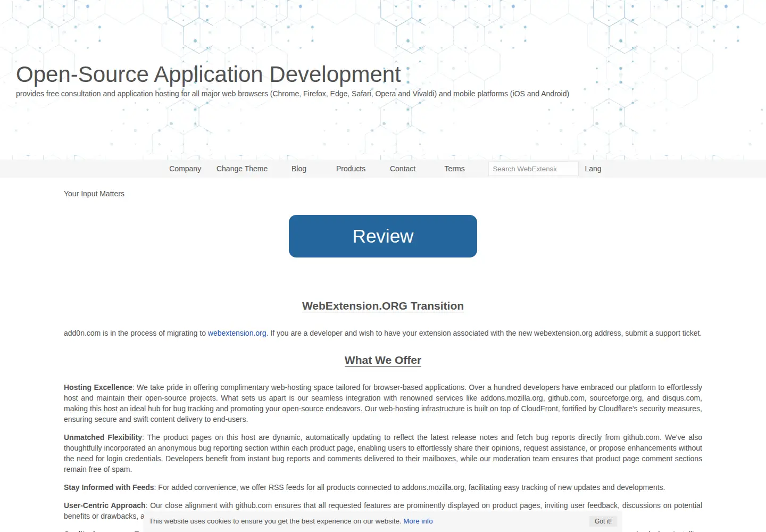Open the Terms navigation item
Viewport: 766px width, 532px height.
click(454, 169)
